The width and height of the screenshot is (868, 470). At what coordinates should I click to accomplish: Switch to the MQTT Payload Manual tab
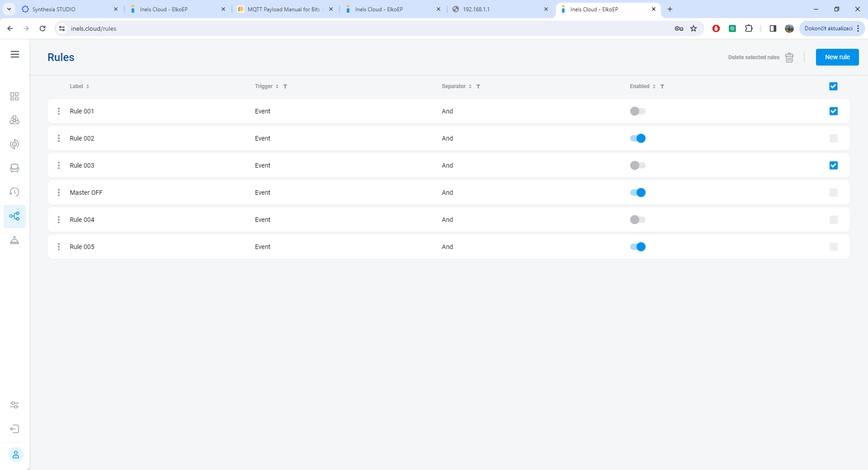point(283,9)
